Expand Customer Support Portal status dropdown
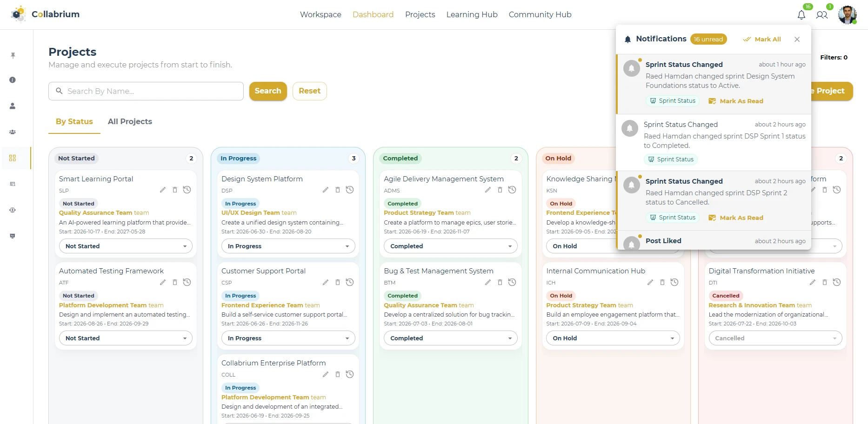This screenshot has height=424, width=868. 288,338
